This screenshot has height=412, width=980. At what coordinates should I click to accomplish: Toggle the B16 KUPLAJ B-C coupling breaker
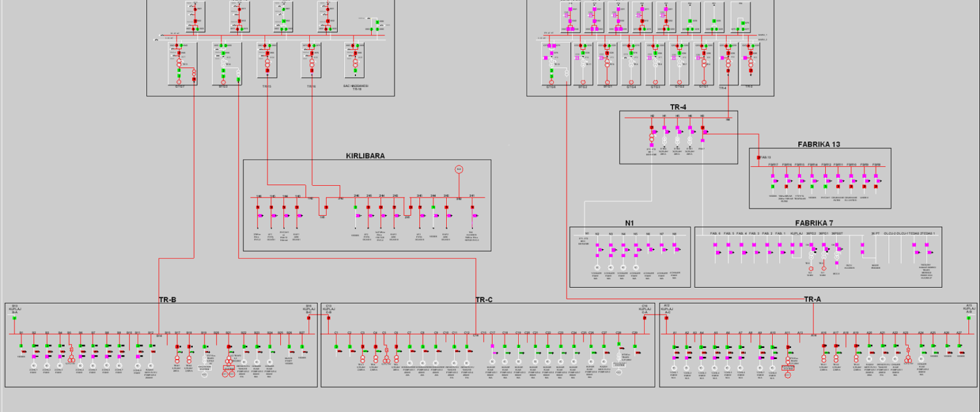point(309,318)
